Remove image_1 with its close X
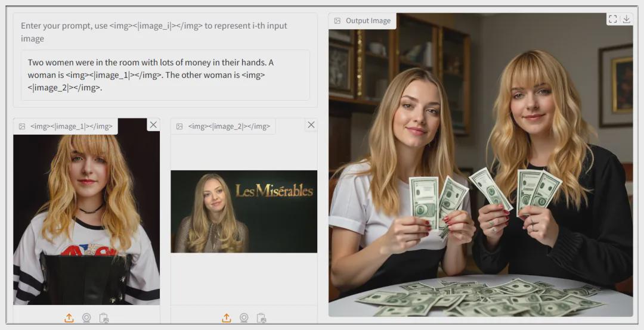The width and height of the screenshot is (644, 330). (153, 124)
